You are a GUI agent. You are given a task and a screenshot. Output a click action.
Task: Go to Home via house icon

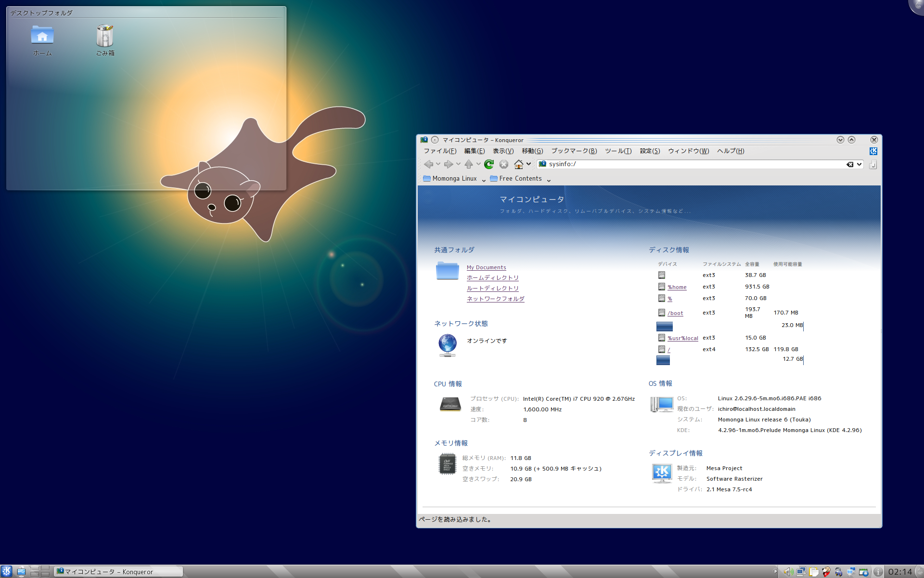point(519,164)
